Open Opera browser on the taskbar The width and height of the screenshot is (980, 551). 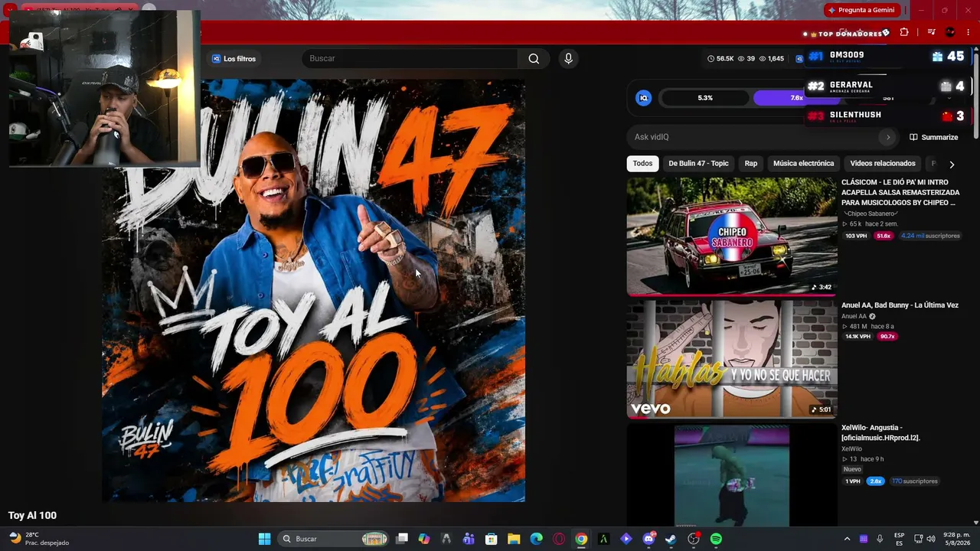click(559, 539)
